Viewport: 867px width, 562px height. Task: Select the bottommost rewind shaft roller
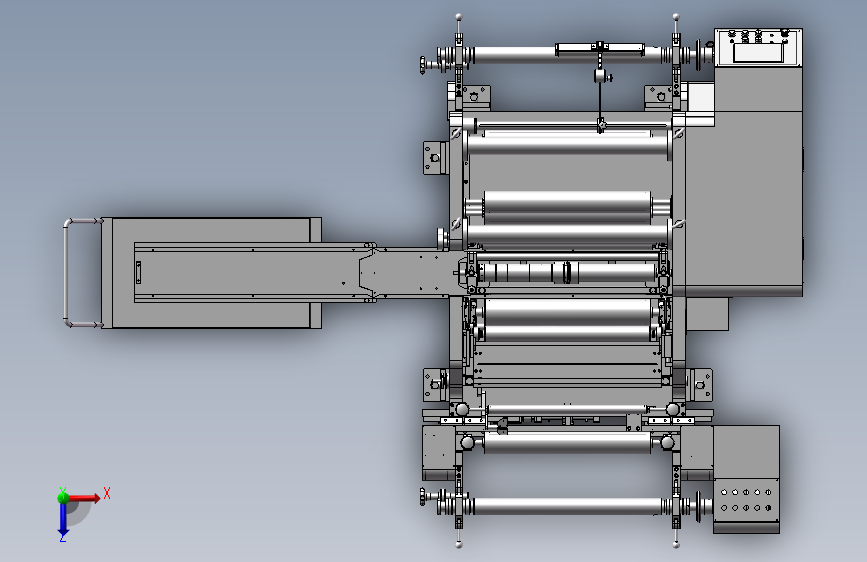click(x=568, y=506)
